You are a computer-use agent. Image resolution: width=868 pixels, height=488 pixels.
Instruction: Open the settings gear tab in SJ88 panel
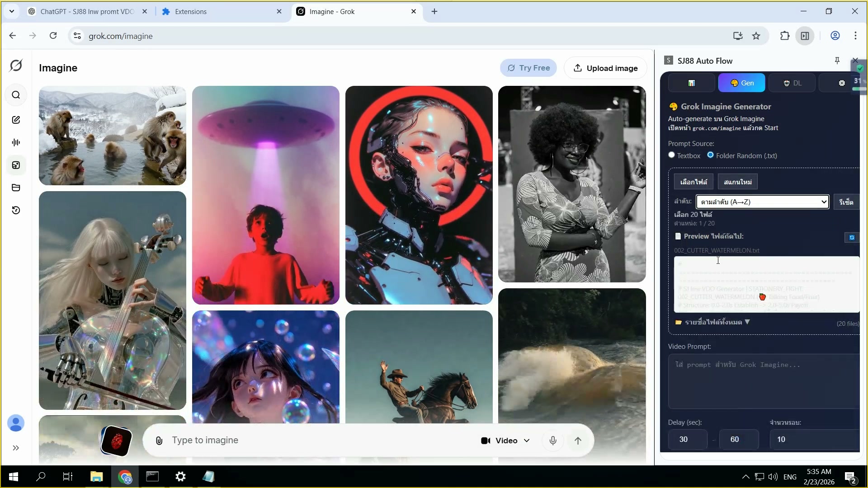point(842,83)
